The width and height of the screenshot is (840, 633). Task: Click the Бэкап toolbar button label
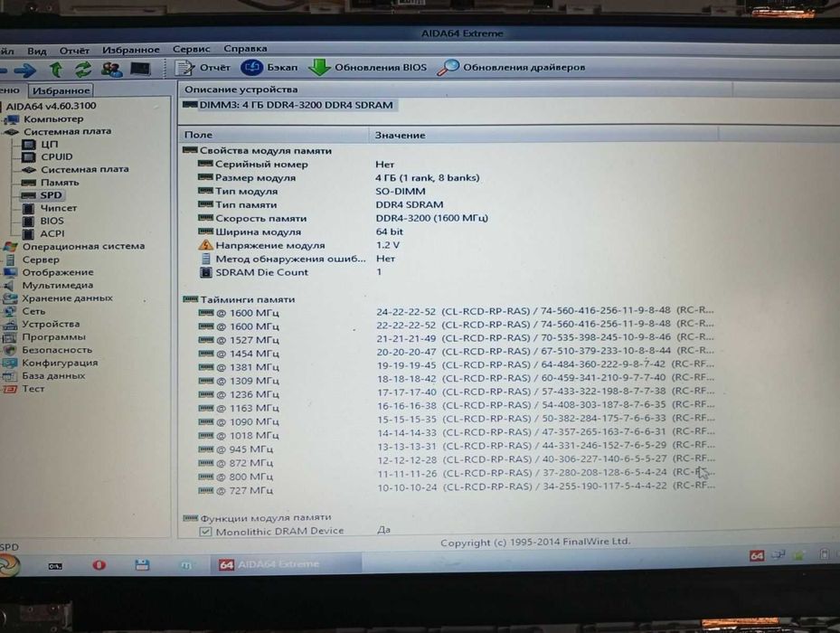[x=282, y=68]
